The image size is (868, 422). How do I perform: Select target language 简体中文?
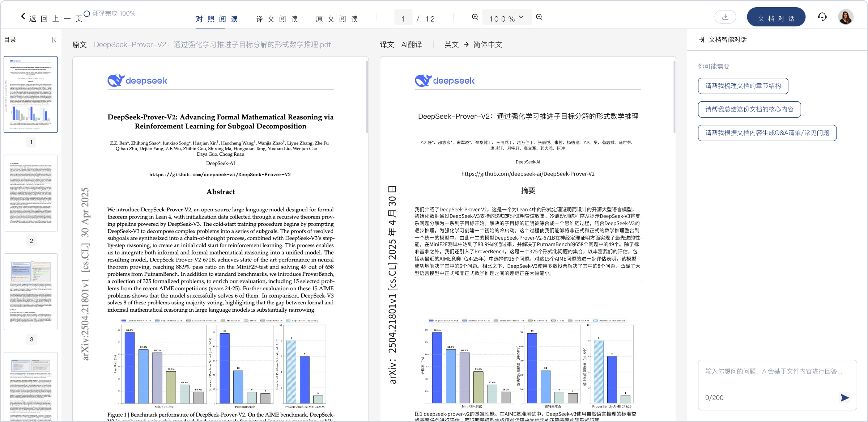click(488, 45)
